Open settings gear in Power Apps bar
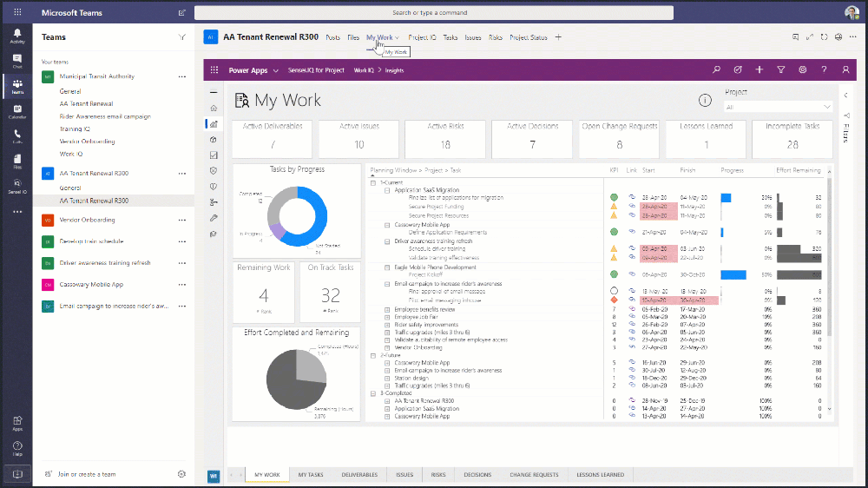 click(803, 69)
